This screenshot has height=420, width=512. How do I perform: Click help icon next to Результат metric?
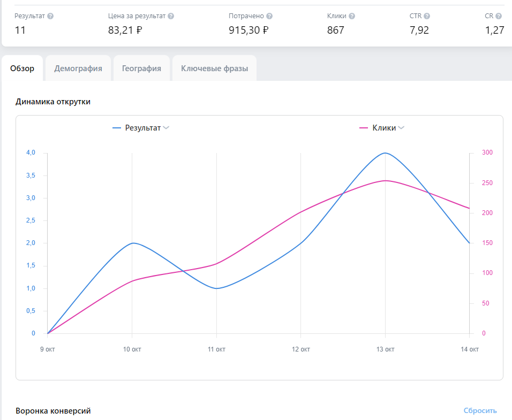pyautogui.click(x=50, y=16)
